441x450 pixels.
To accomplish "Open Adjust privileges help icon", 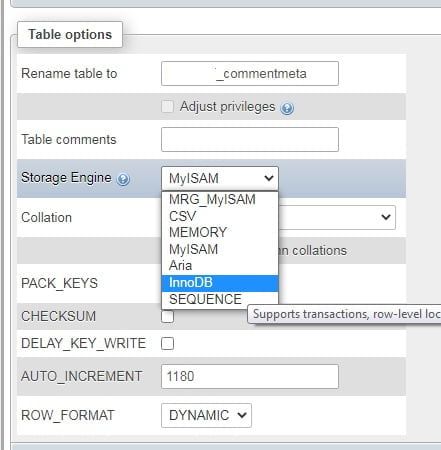I will coord(287,108).
